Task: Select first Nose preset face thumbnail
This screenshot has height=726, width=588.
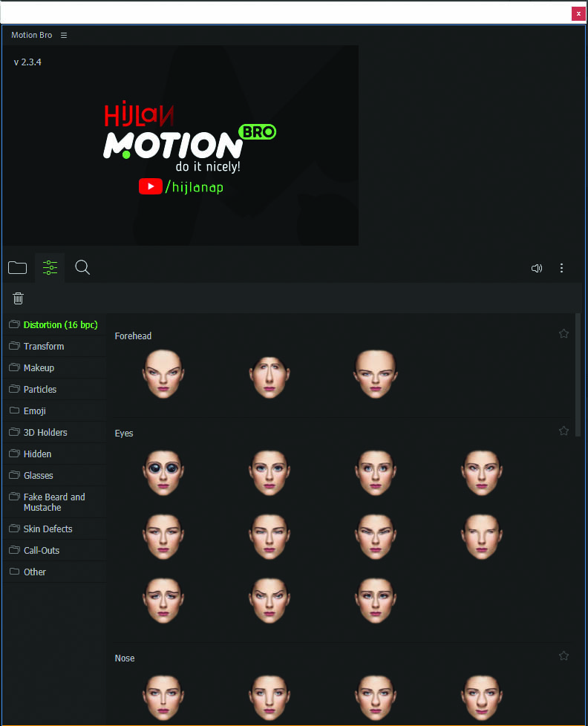Action: [x=163, y=698]
